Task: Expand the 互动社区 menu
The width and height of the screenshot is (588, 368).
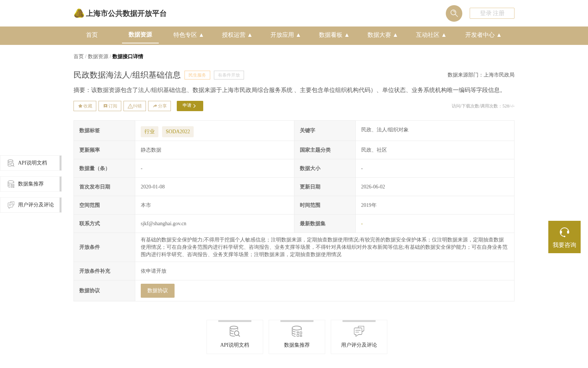Action: pos(431,35)
